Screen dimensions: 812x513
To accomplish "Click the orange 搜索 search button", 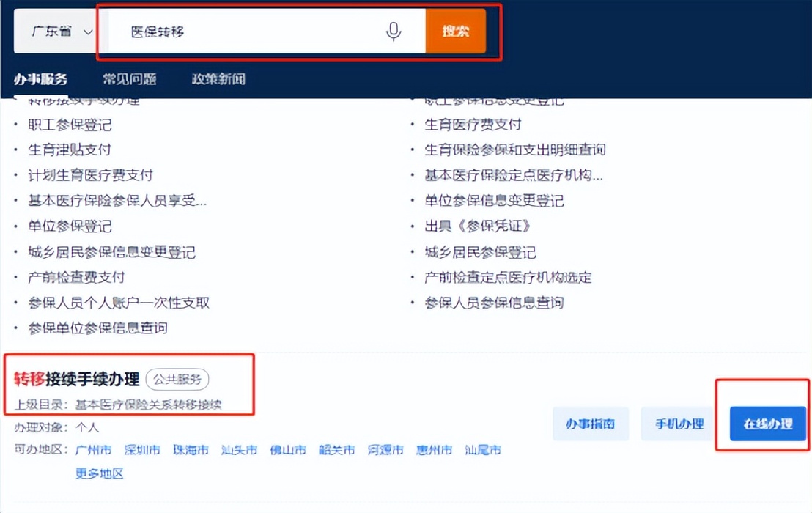I will click(x=456, y=32).
